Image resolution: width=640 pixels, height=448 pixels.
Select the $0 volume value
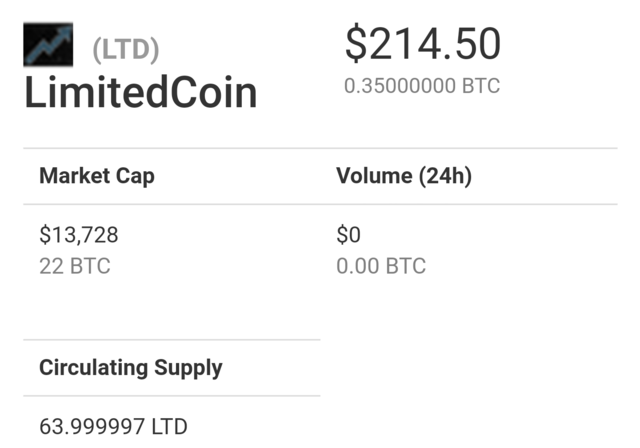pyautogui.click(x=348, y=235)
